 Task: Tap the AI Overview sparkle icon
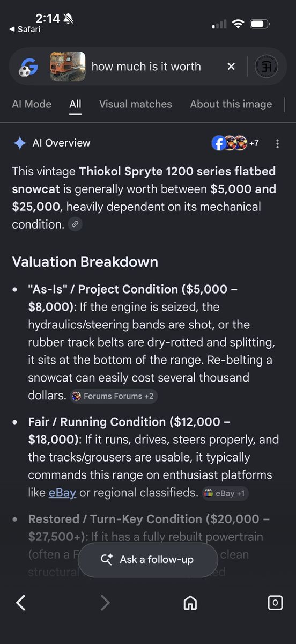pos(20,143)
